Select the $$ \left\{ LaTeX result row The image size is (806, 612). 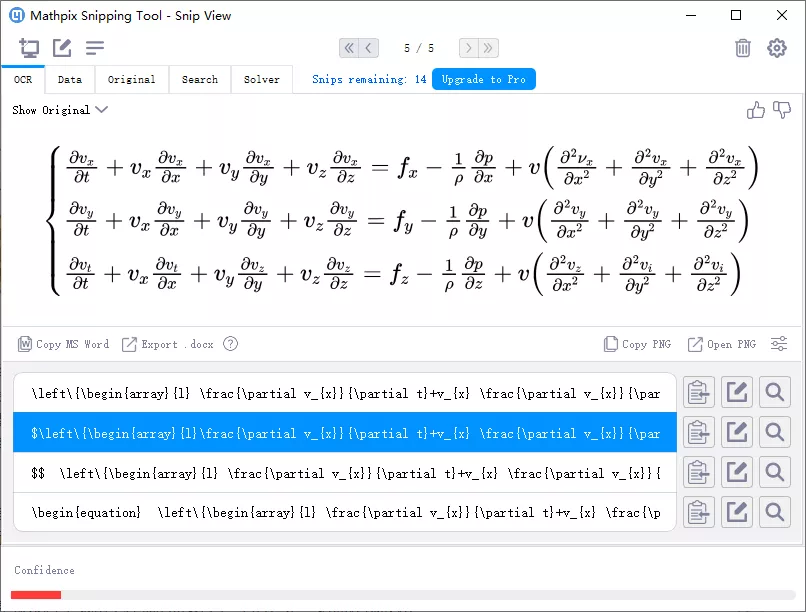[345, 473]
